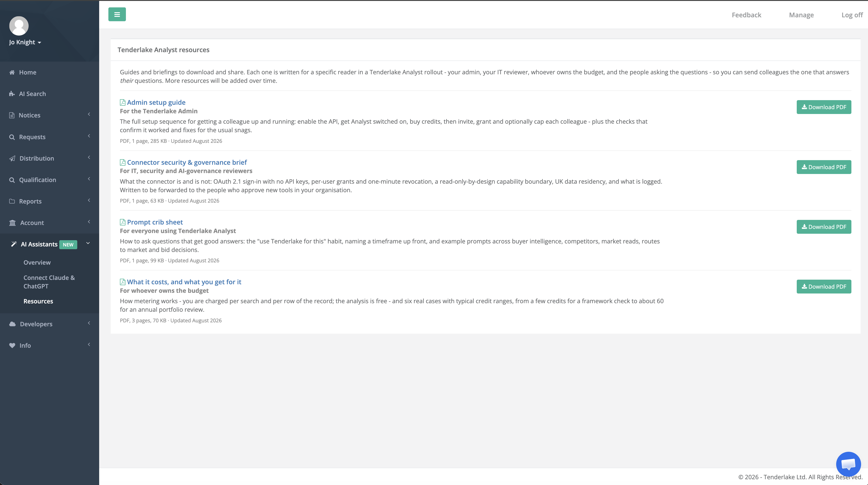Click the Notices document icon

(x=12, y=115)
